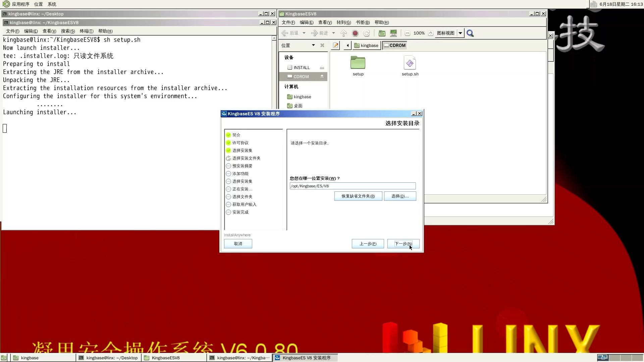Image resolution: width=644 pixels, height=362 pixels.
Task: Open 书签(B) menu in file manager
Action: (x=363, y=22)
